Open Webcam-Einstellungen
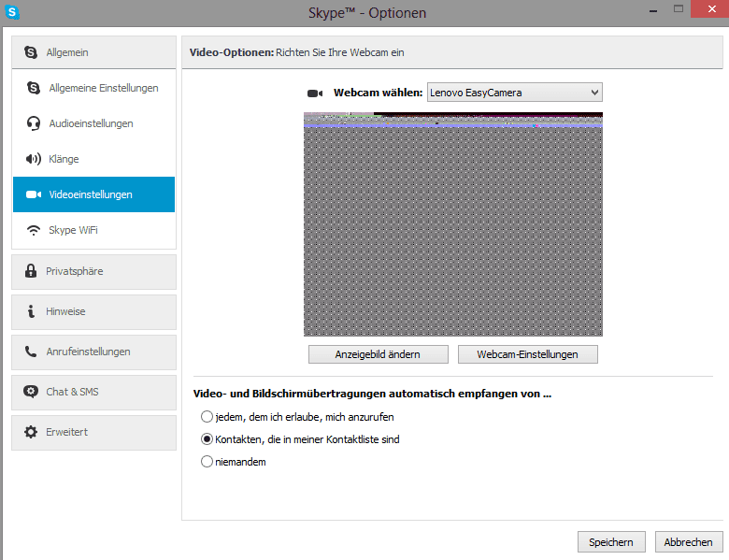 pyautogui.click(x=528, y=354)
